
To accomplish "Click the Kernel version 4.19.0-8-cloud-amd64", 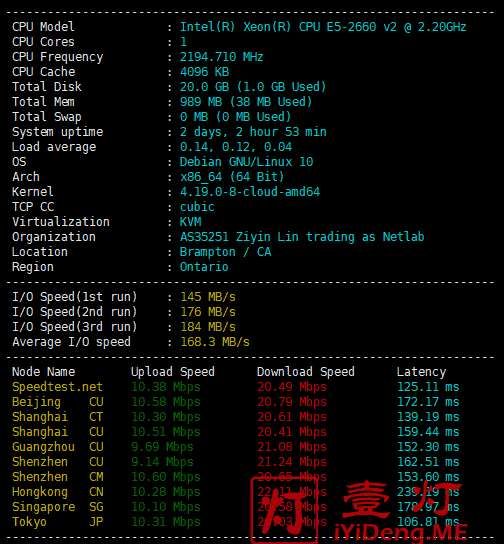I will 250,192.
